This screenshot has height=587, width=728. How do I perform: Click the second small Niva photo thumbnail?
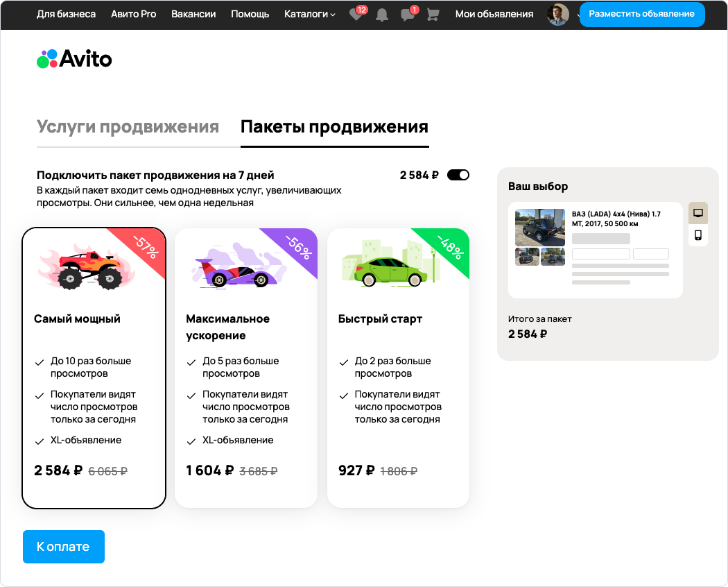point(553,257)
